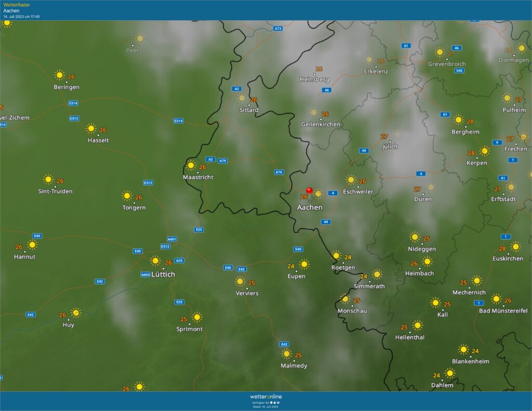Click the sun icon above Nideggen
The width and height of the screenshot is (532, 411).
tap(415, 237)
